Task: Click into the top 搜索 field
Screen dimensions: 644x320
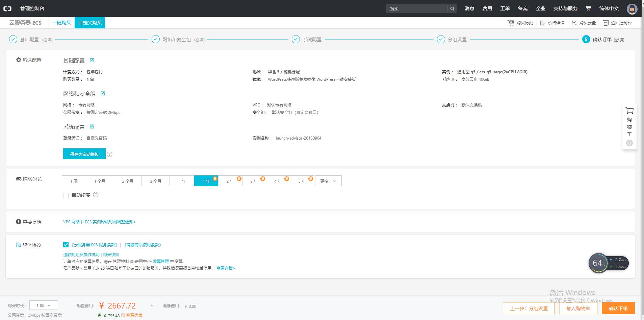Action: pos(417,9)
